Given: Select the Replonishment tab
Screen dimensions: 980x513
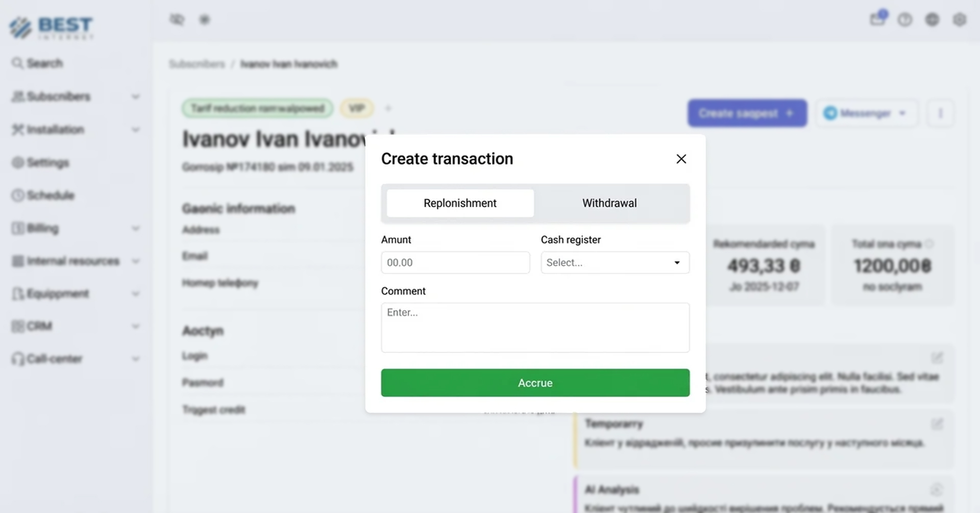Looking at the screenshot, I should coord(460,203).
